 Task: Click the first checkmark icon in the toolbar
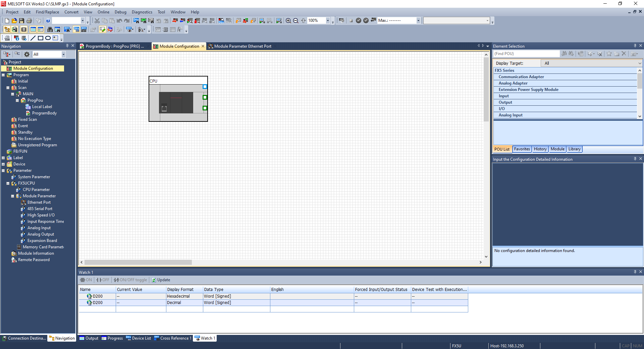tap(359, 20)
